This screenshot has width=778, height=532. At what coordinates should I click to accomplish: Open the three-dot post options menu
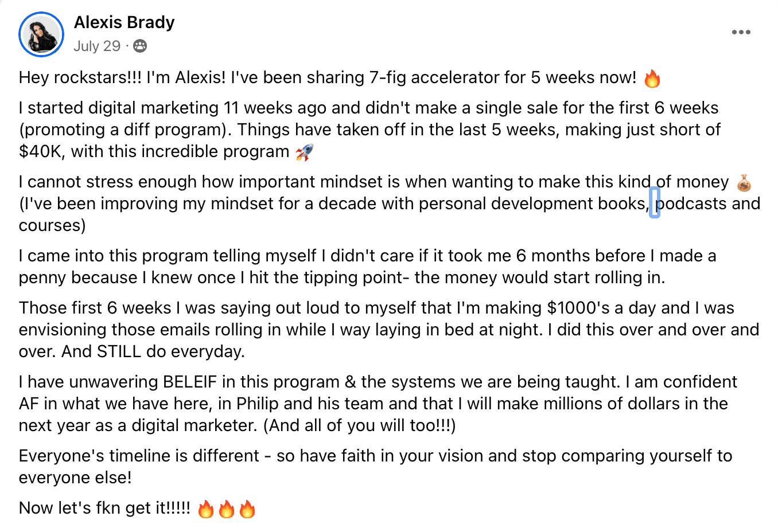point(741,32)
